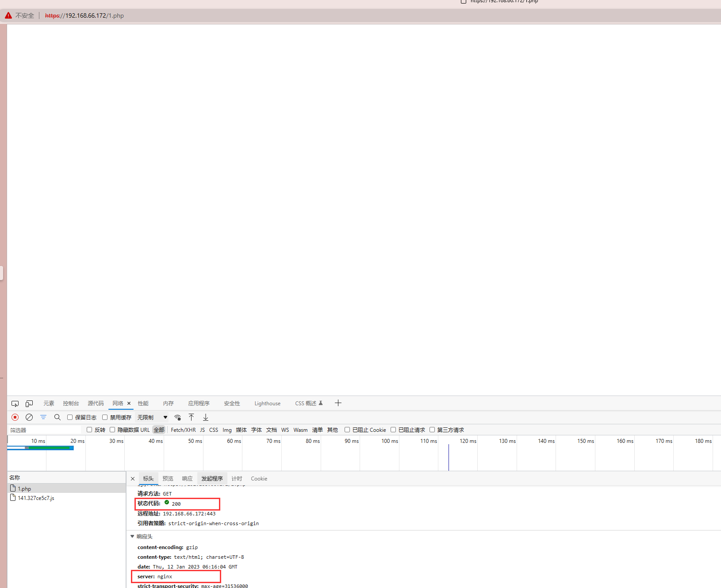Filter requests by Img type

pos(227,430)
